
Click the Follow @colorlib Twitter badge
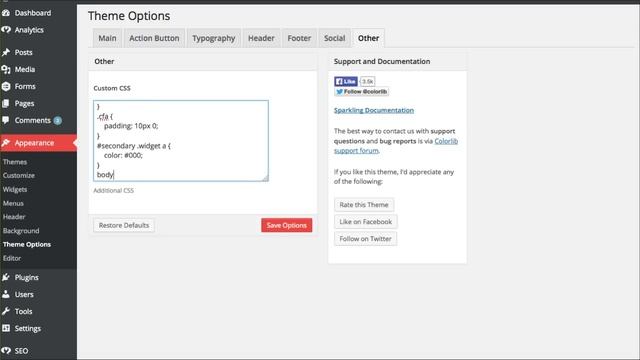point(362,92)
